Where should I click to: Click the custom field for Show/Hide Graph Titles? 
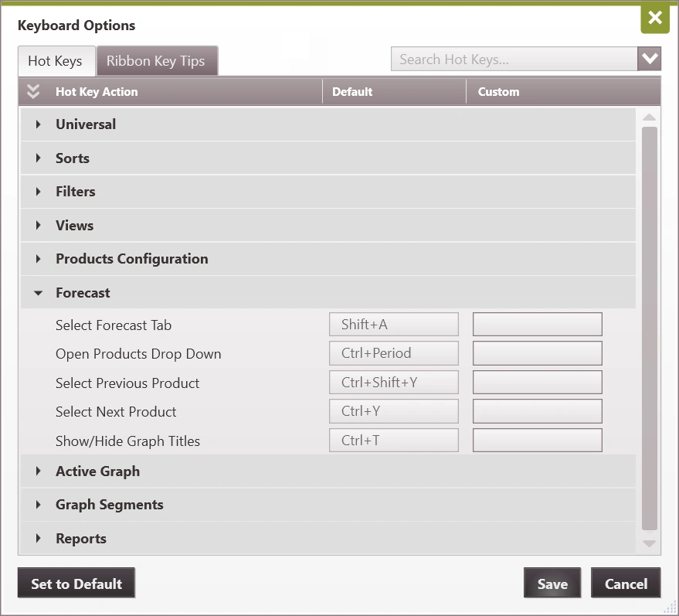[x=537, y=441]
